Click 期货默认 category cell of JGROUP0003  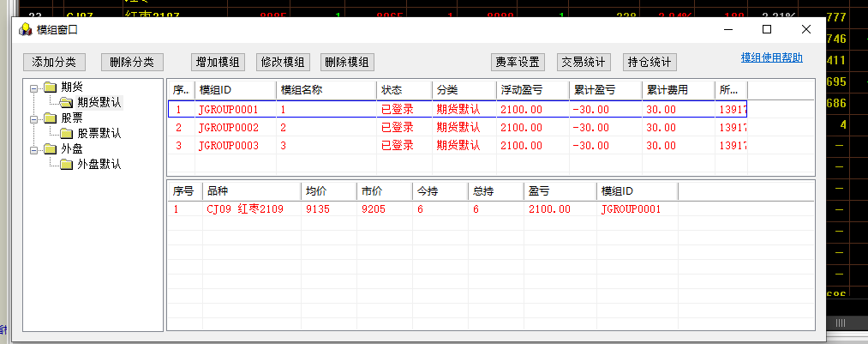point(458,146)
